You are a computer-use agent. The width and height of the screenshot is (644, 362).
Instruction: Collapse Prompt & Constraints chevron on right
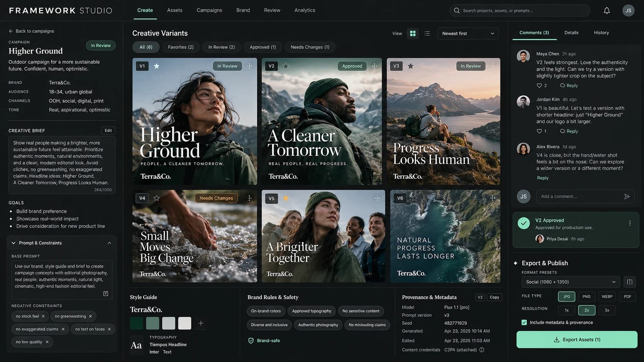109,243
